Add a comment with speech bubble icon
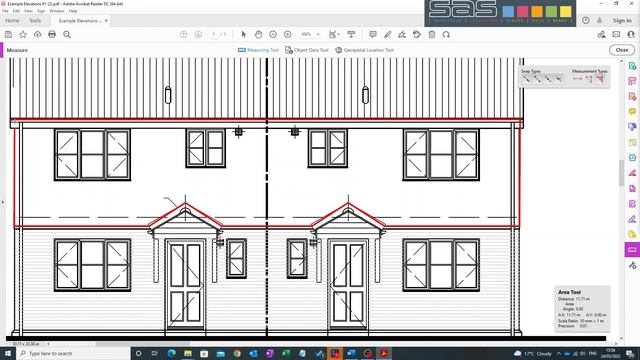The width and height of the screenshot is (640, 360). 373,35
